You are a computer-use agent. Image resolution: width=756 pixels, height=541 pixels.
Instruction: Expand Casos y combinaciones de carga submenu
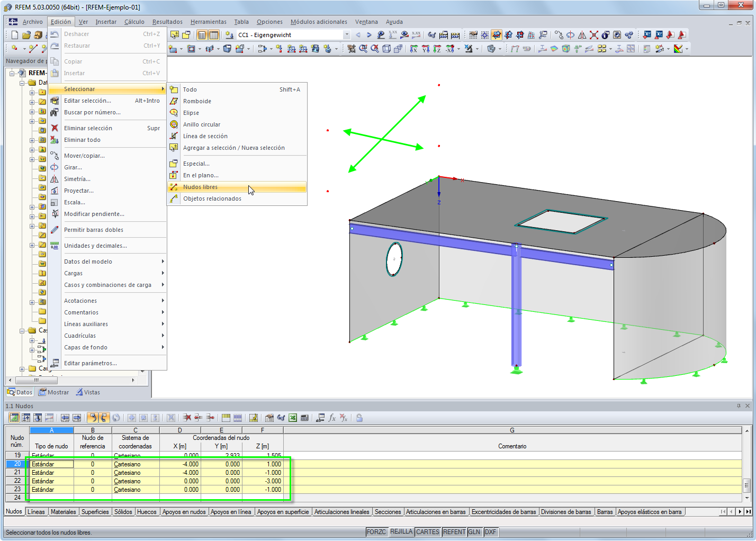tap(163, 285)
